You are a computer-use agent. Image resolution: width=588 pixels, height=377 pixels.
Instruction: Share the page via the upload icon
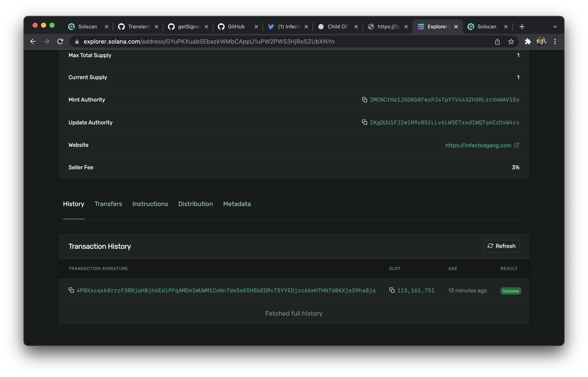pyautogui.click(x=497, y=41)
